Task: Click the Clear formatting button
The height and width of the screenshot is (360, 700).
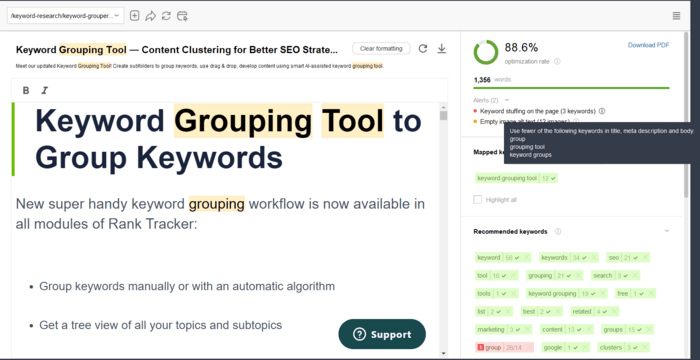Action: coord(381,48)
